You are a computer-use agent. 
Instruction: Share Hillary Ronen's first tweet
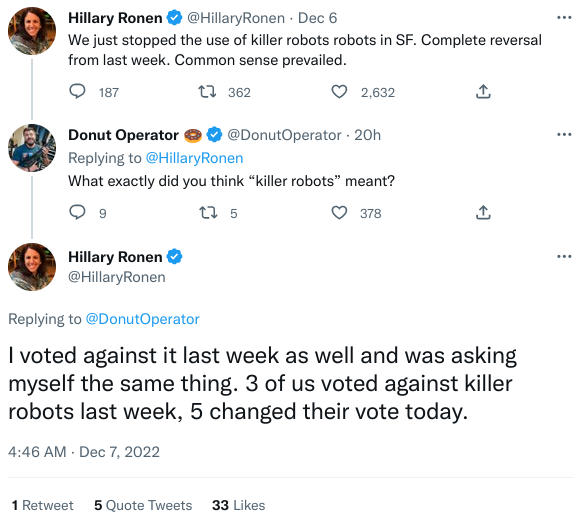pyautogui.click(x=483, y=91)
